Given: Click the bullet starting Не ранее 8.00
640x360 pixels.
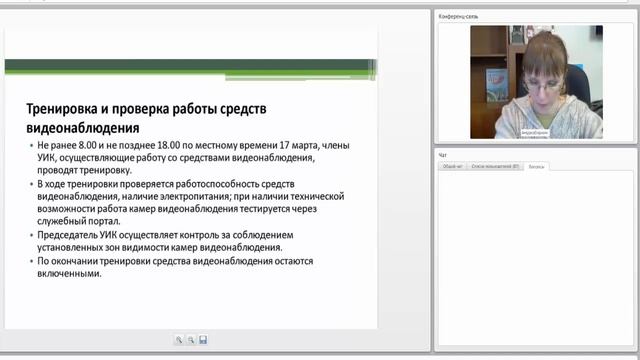Looking at the screenshot, I should tap(193, 158).
